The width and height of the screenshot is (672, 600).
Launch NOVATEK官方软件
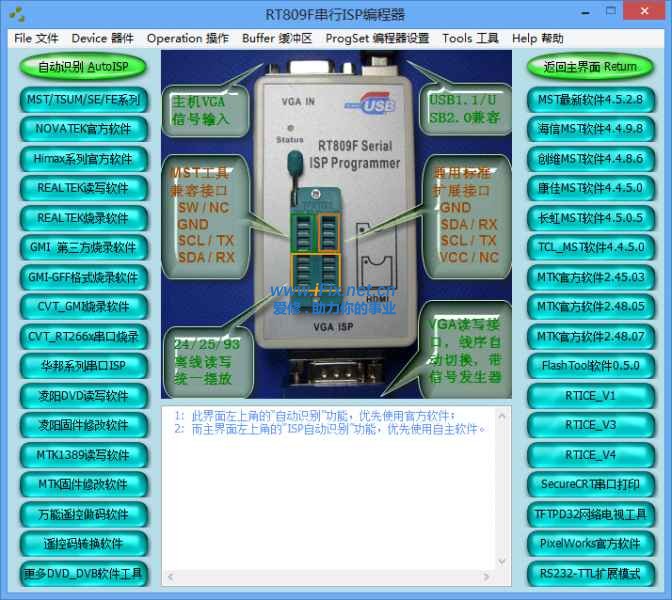[x=84, y=130]
